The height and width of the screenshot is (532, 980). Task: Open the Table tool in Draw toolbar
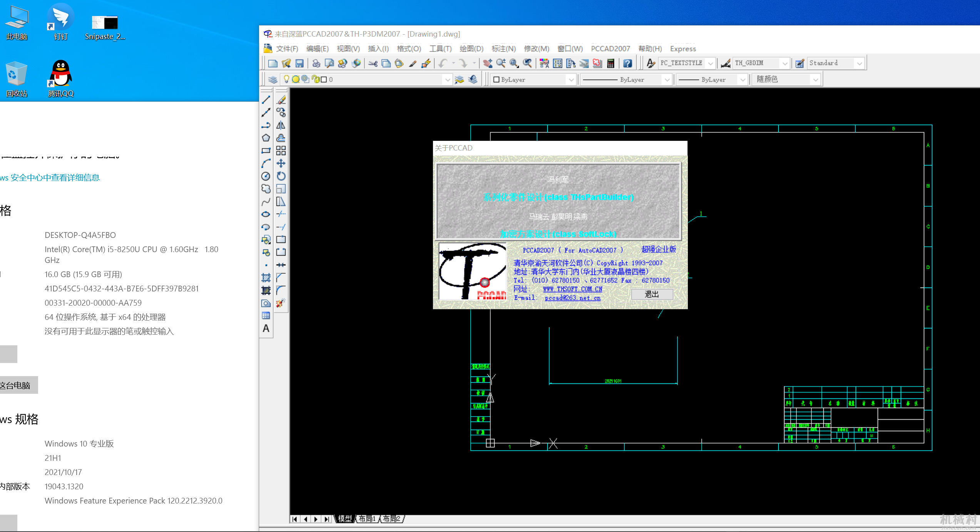pyautogui.click(x=266, y=316)
